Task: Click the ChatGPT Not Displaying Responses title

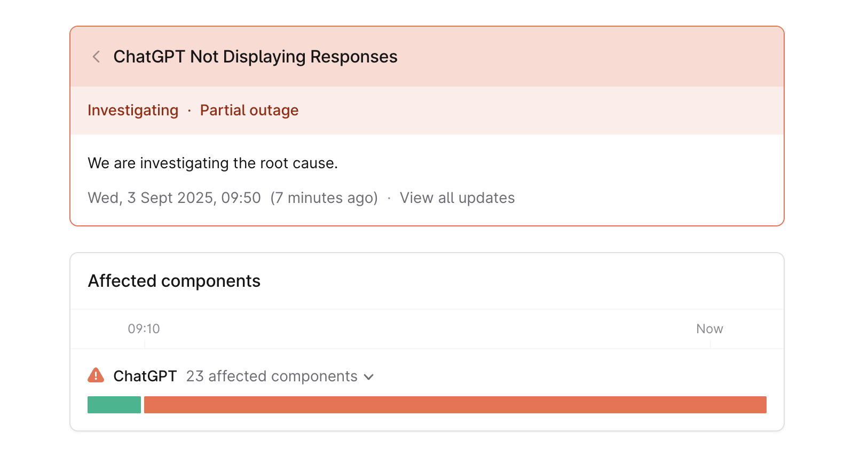Action: click(x=255, y=57)
